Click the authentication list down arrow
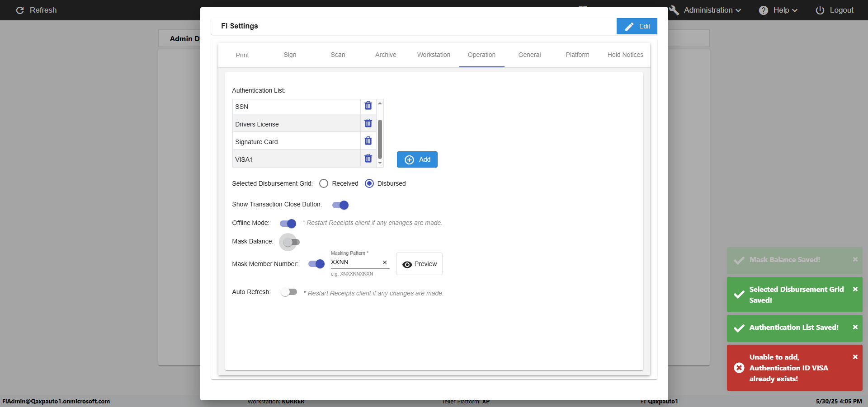This screenshot has width=868, height=407. click(380, 163)
